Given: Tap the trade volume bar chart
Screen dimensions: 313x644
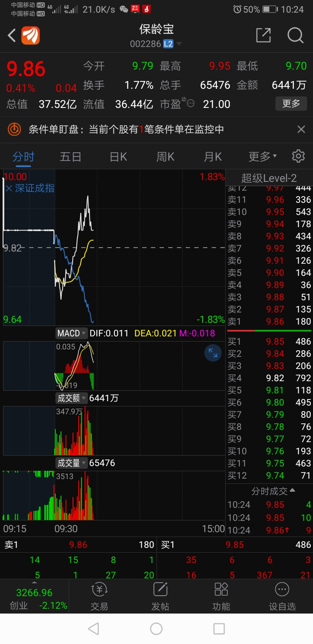Looking at the screenshot, I should (x=114, y=496).
